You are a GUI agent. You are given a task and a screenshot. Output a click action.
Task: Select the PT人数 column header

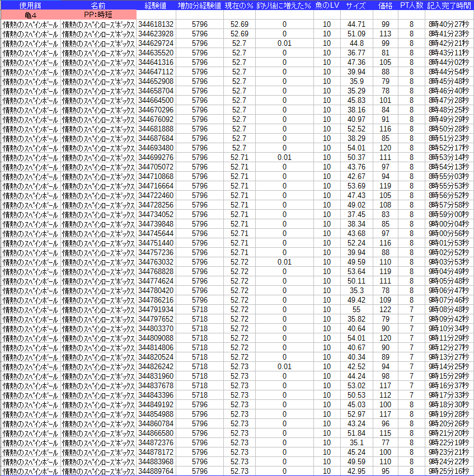(411, 5)
